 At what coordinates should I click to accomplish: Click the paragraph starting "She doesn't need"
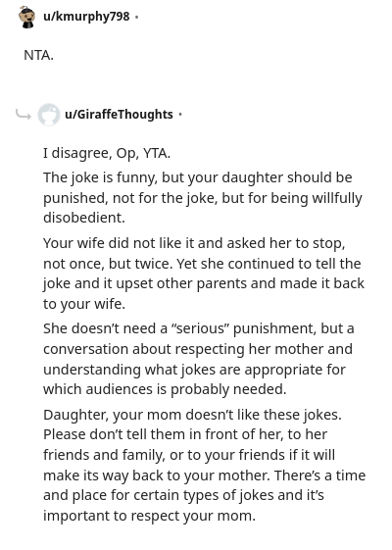pyautogui.click(x=199, y=359)
